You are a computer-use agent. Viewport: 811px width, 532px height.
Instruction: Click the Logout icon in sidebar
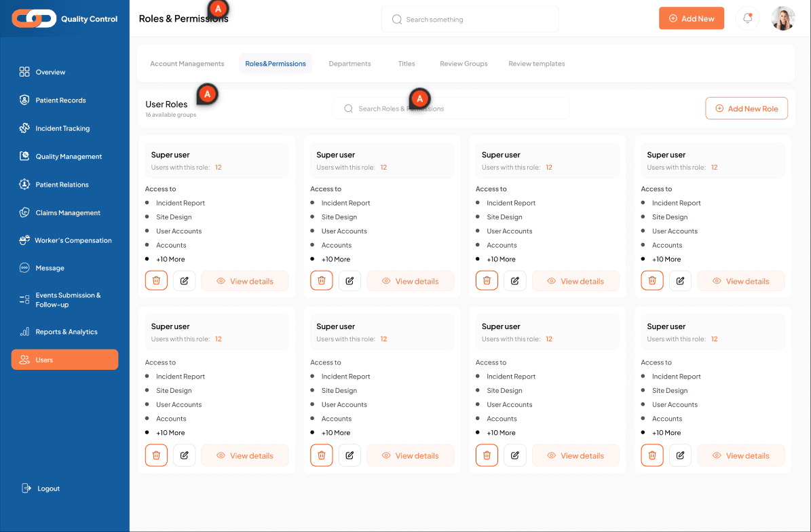[26, 489]
